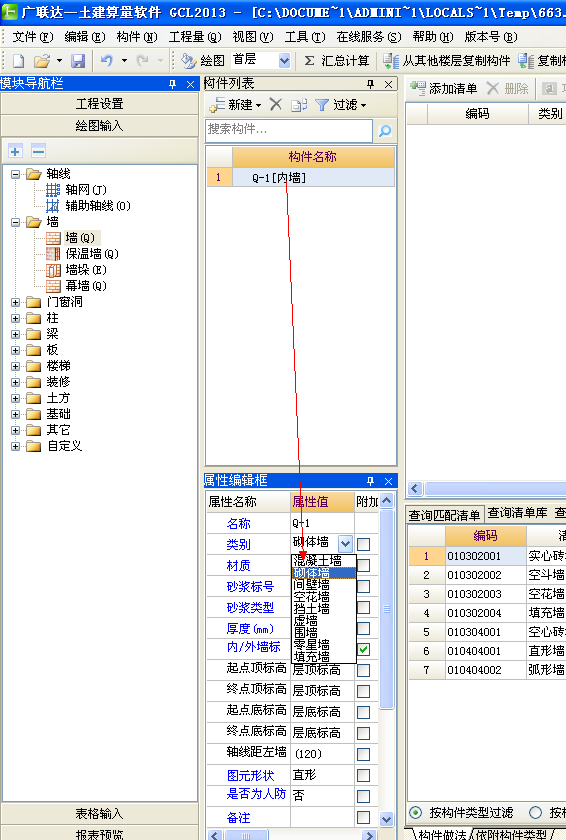The height and width of the screenshot is (840, 566).
Task: Select 混凝土墙 in dropdown list
Action: [x=323, y=561]
